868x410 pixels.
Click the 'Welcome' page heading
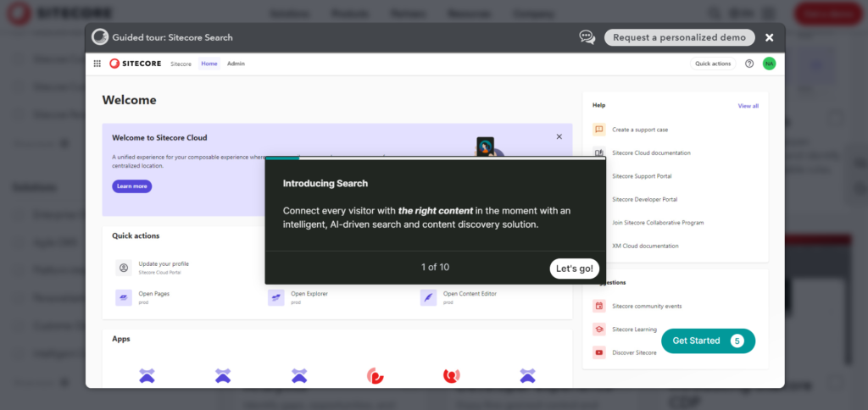[x=129, y=100]
